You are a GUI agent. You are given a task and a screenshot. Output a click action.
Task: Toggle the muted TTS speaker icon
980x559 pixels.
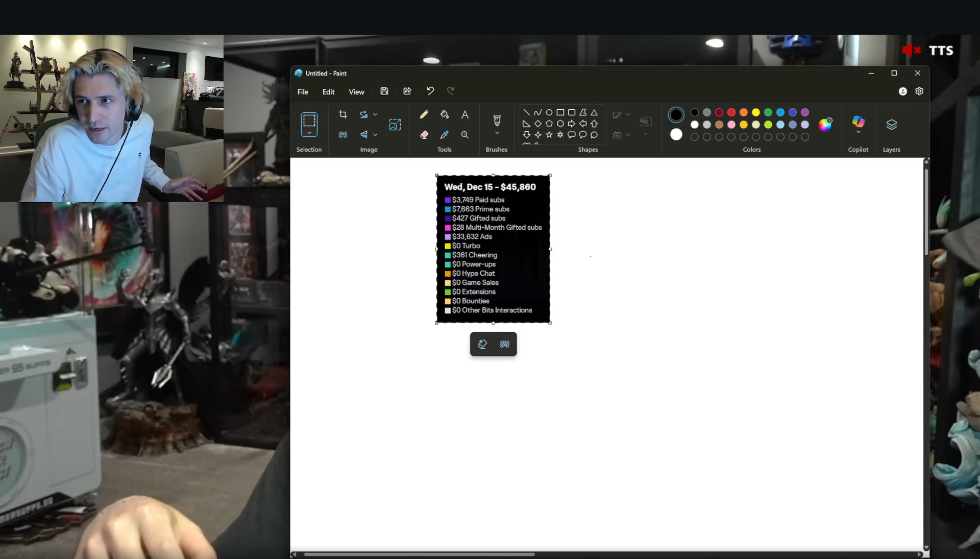tap(911, 50)
